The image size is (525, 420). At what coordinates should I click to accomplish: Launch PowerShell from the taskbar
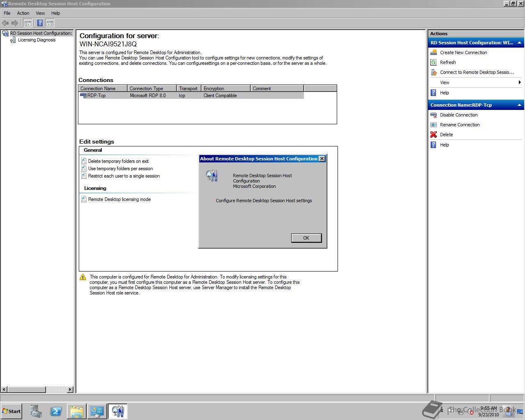[56, 411]
